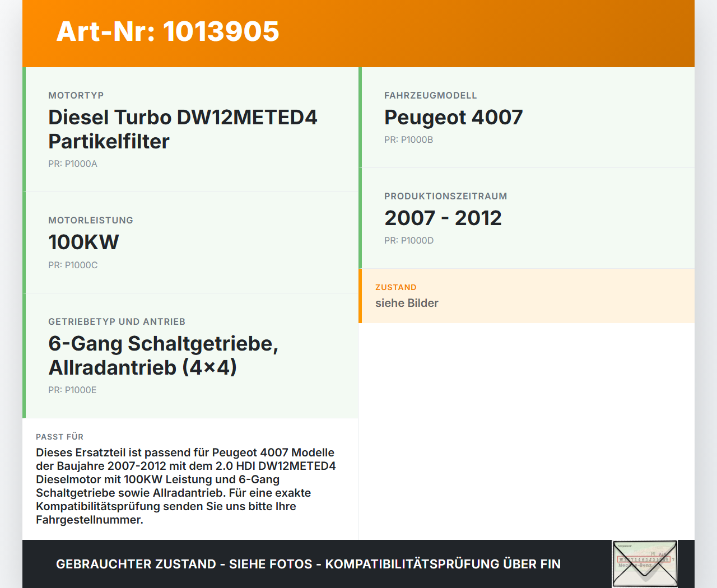Click the PR: P1000D code
The width and height of the screenshot is (717, 588).
point(408,240)
